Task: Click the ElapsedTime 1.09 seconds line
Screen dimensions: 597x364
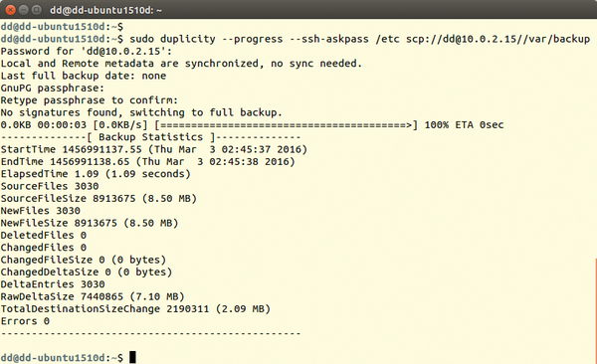Action: 96,174
